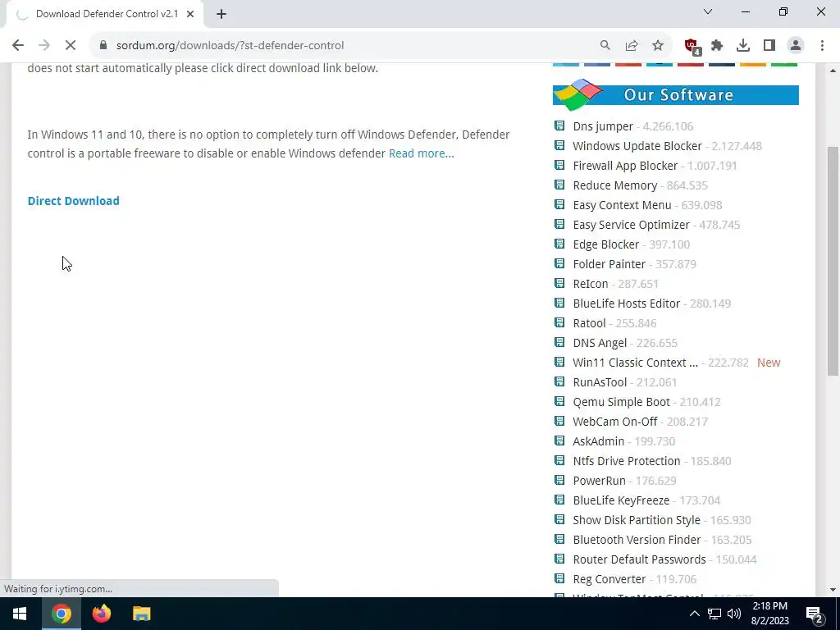Open Windows Update Blocker link
Viewport: 840px width, 630px height.
tap(637, 146)
